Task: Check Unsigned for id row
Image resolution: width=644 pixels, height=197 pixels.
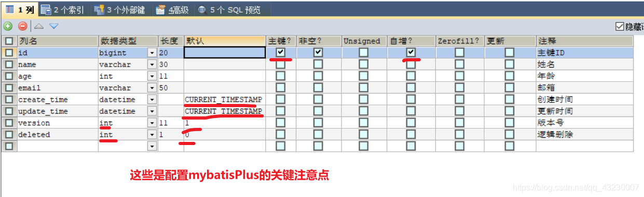Action: 363,52
